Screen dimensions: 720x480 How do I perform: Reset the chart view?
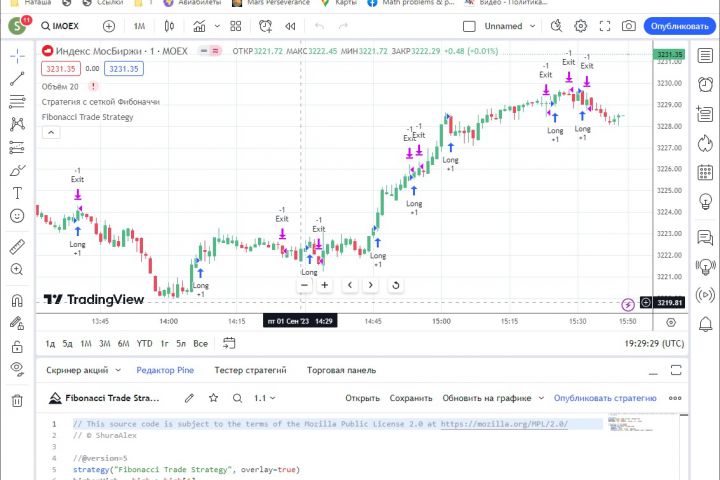pyautogui.click(x=395, y=285)
